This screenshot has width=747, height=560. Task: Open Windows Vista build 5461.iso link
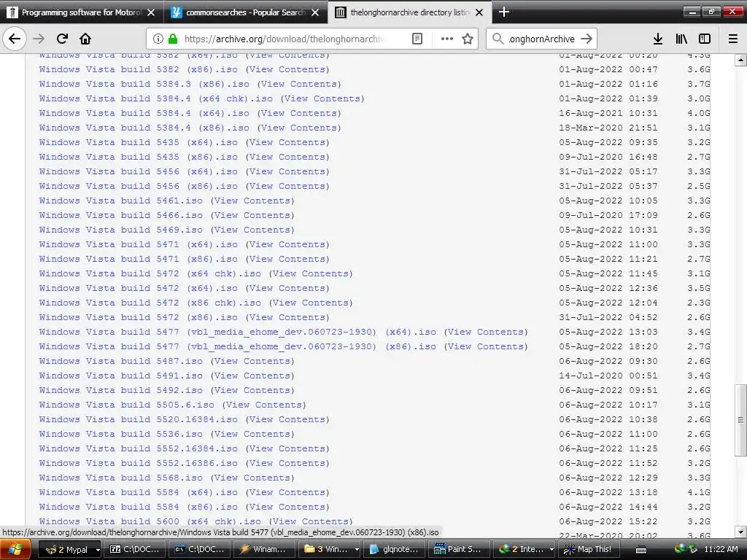[x=120, y=201]
